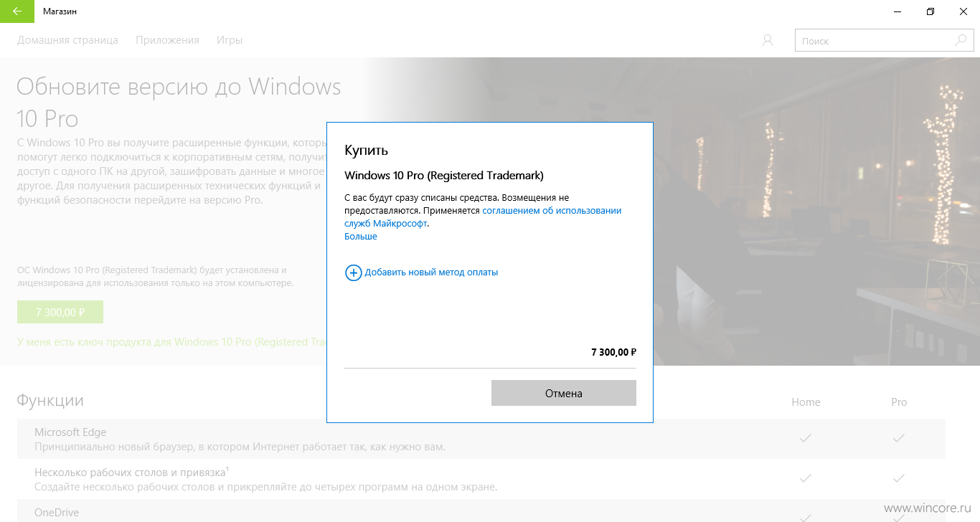The width and height of the screenshot is (980, 522).
Task: Open the Домашняя страница tab
Action: pyautogui.click(x=67, y=40)
